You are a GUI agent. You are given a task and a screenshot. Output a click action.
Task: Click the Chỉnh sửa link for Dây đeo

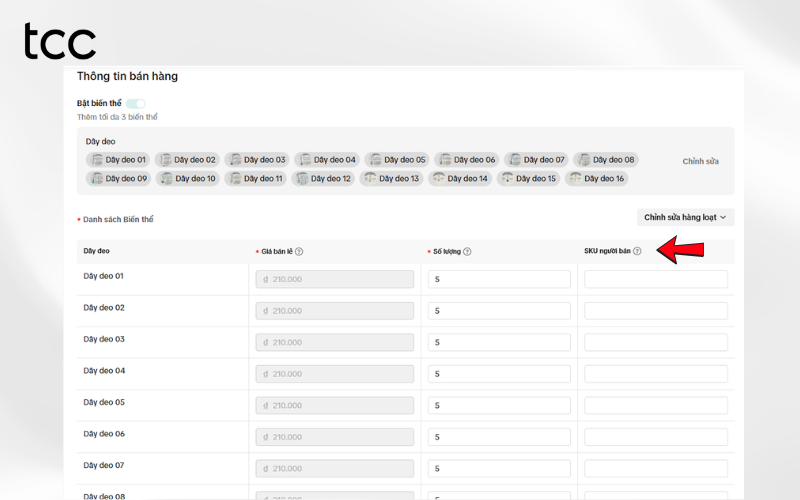tap(701, 161)
